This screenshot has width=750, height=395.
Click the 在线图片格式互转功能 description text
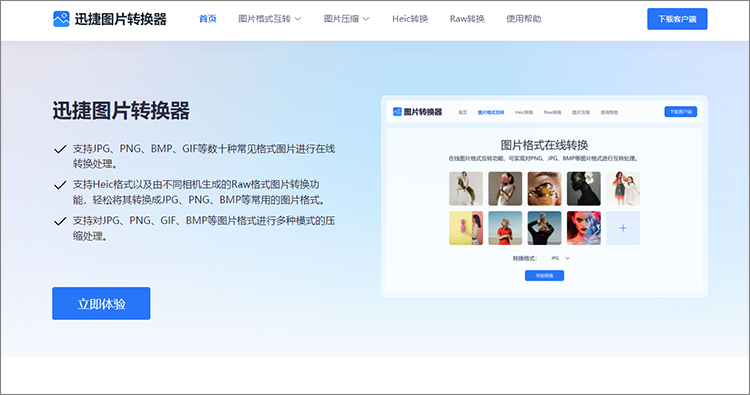tap(544, 158)
